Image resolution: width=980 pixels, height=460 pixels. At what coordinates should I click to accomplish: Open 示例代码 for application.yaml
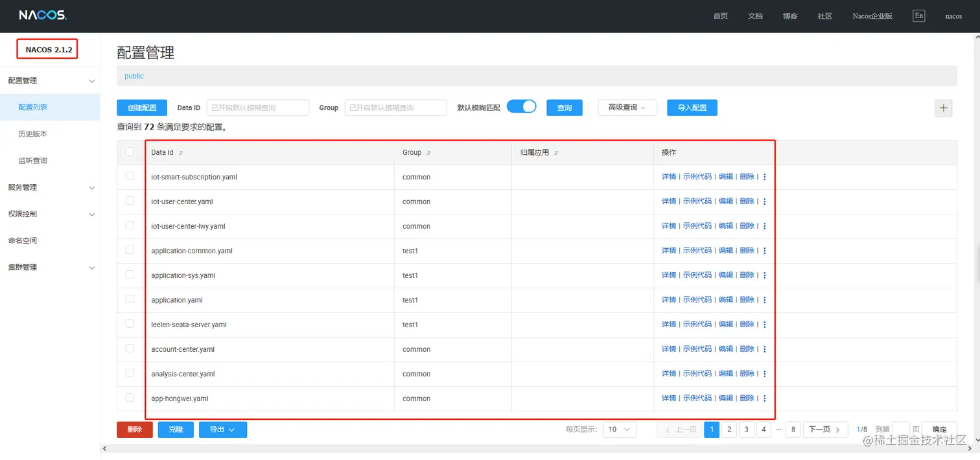coord(697,300)
